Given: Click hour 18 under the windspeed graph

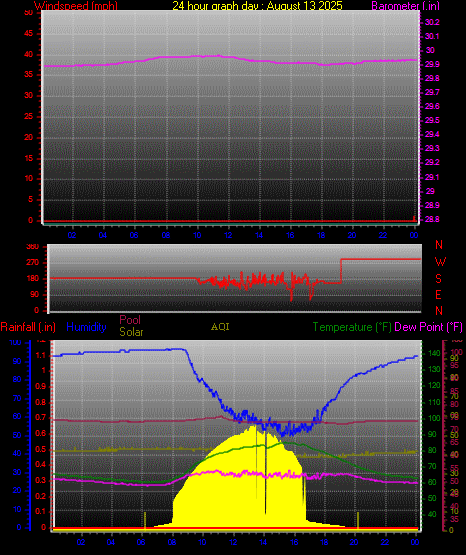Looking at the screenshot, I should coord(321,235).
